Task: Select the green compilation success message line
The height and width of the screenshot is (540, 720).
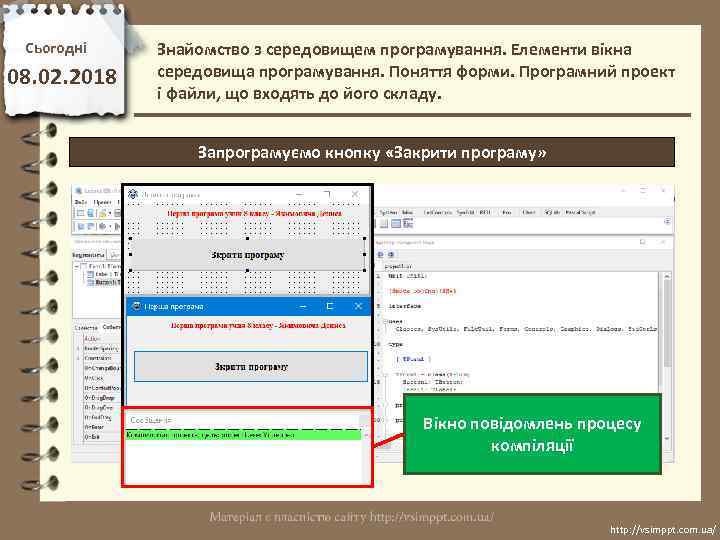Action: point(243,434)
